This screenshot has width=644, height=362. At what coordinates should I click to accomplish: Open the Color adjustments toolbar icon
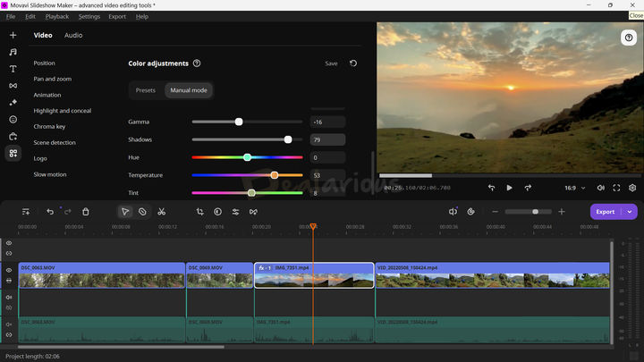pyautogui.click(x=217, y=212)
